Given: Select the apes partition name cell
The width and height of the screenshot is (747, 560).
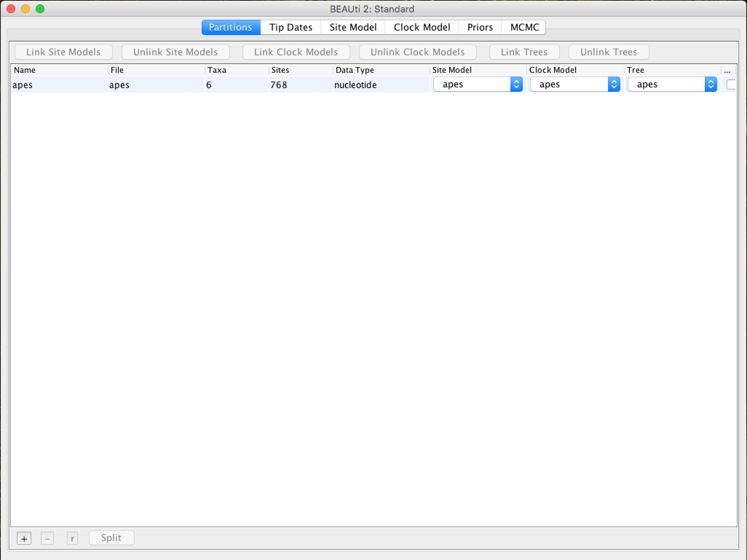Looking at the screenshot, I should 59,85.
